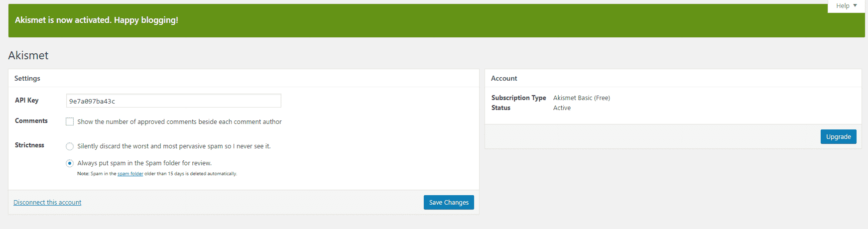Select always put spam in Spam folder radio
The width and height of the screenshot is (868, 229).
[70, 163]
